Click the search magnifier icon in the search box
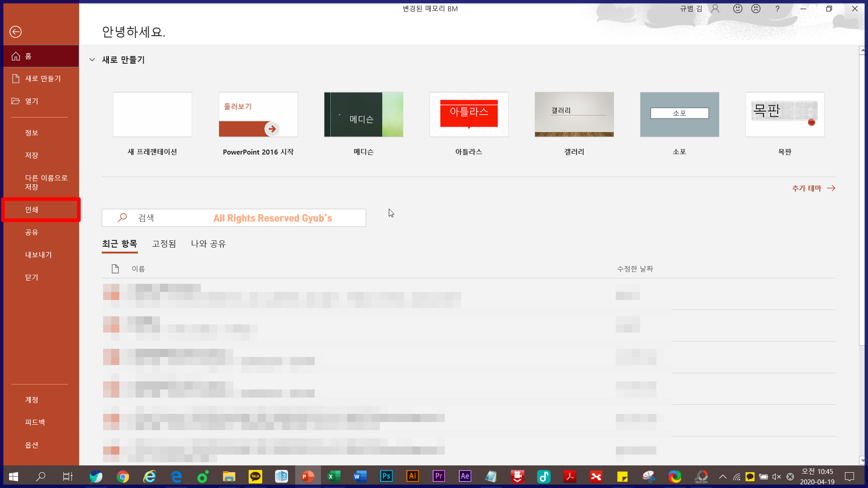The height and width of the screenshot is (488, 868). click(x=122, y=218)
